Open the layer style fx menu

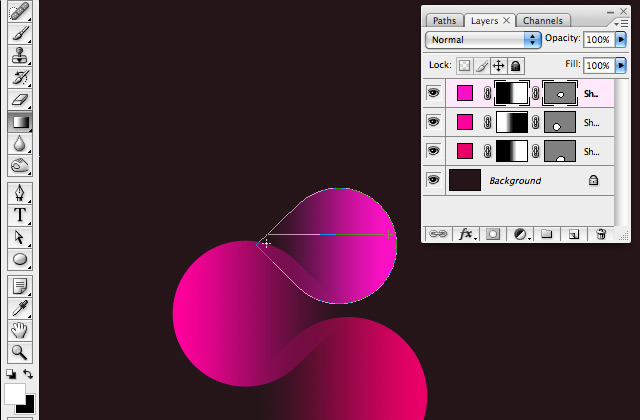coord(466,234)
